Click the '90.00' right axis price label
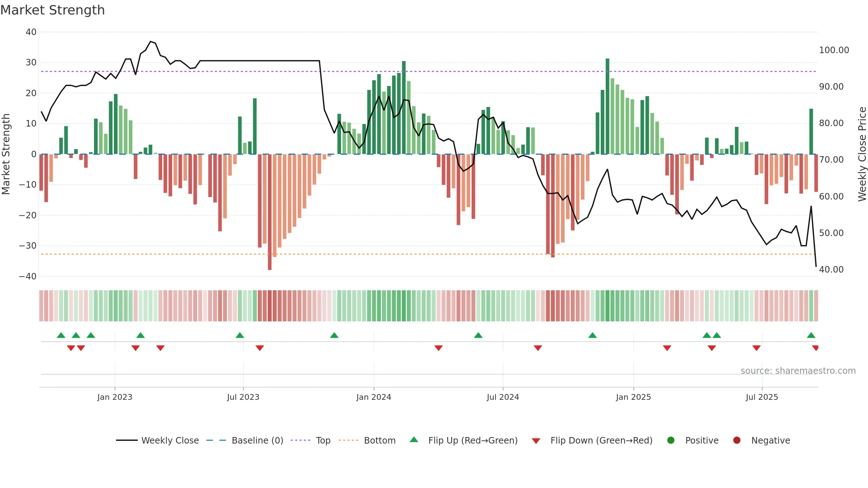868x488 pixels. [x=831, y=86]
